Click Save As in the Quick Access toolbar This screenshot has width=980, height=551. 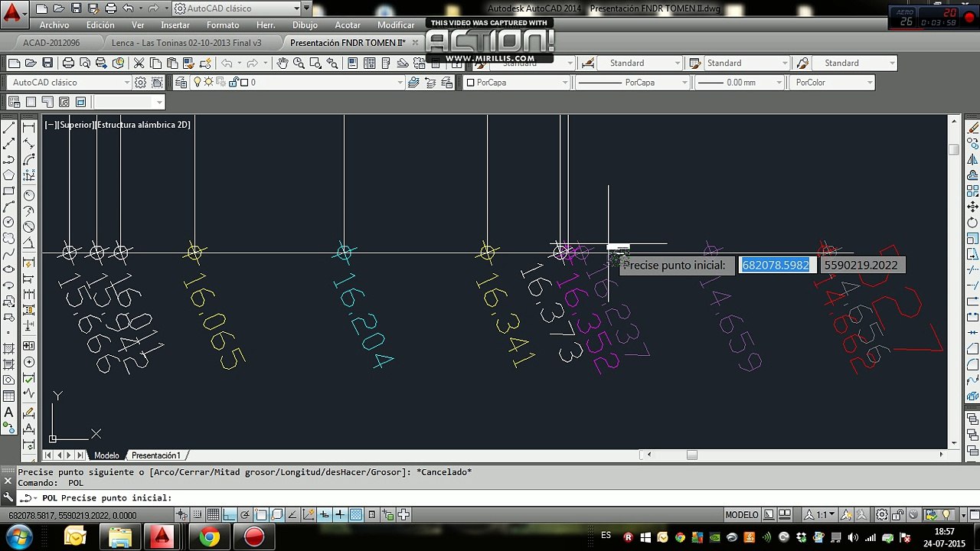tap(93, 8)
